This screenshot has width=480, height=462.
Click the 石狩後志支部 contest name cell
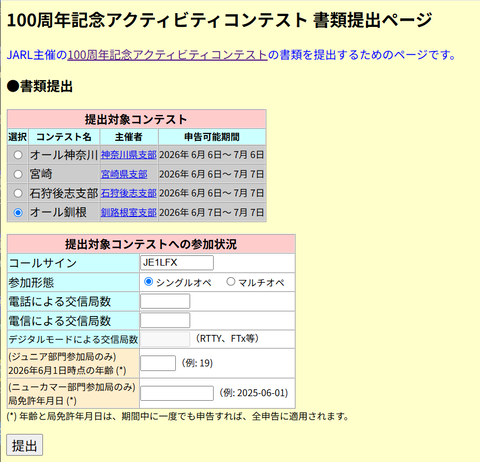click(64, 193)
